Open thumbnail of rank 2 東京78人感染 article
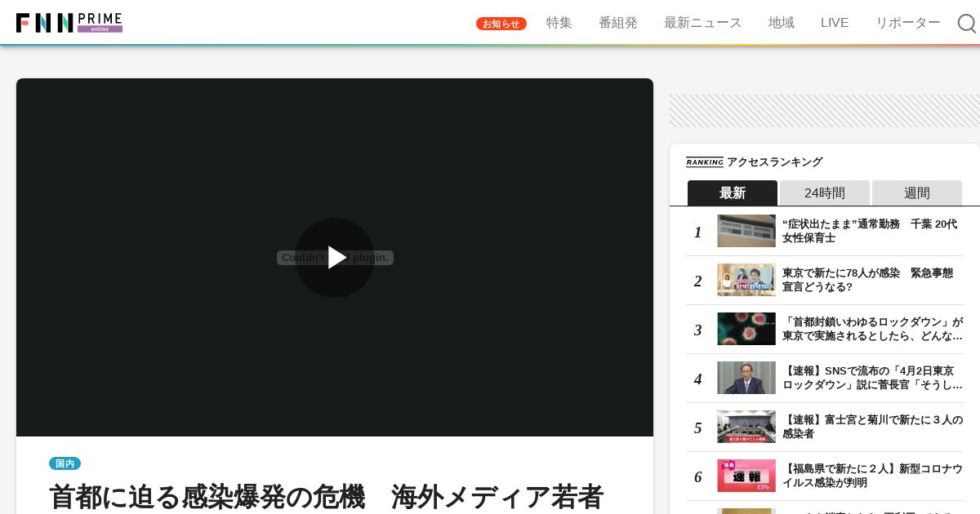This screenshot has height=514, width=980. tap(746, 280)
